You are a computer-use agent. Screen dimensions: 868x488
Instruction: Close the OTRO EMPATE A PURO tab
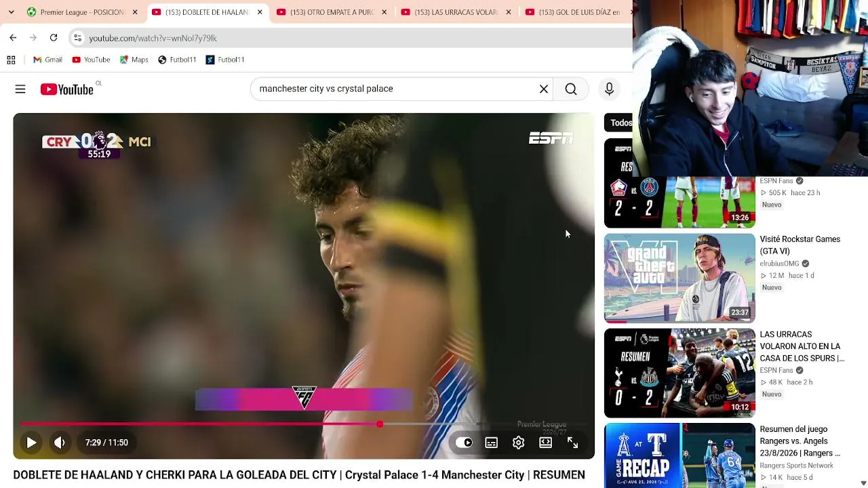click(x=384, y=12)
